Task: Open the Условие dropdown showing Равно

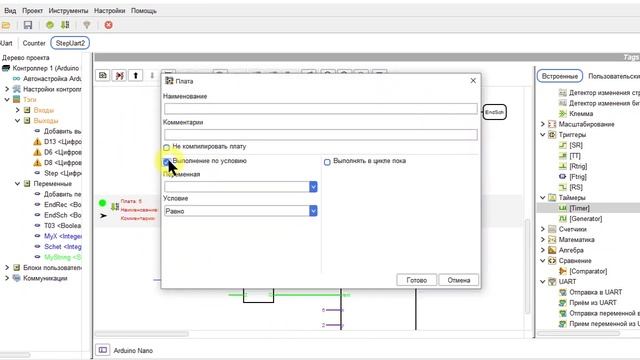Action: pyautogui.click(x=313, y=211)
